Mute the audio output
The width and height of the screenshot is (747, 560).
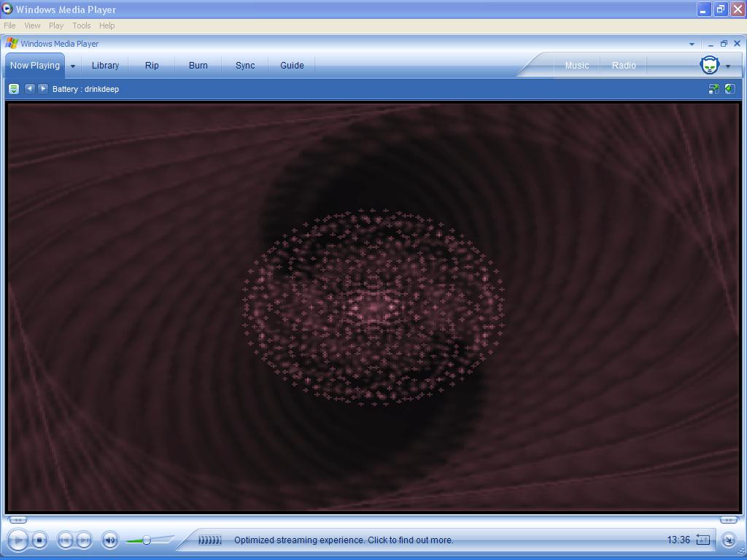tap(109, 540)
